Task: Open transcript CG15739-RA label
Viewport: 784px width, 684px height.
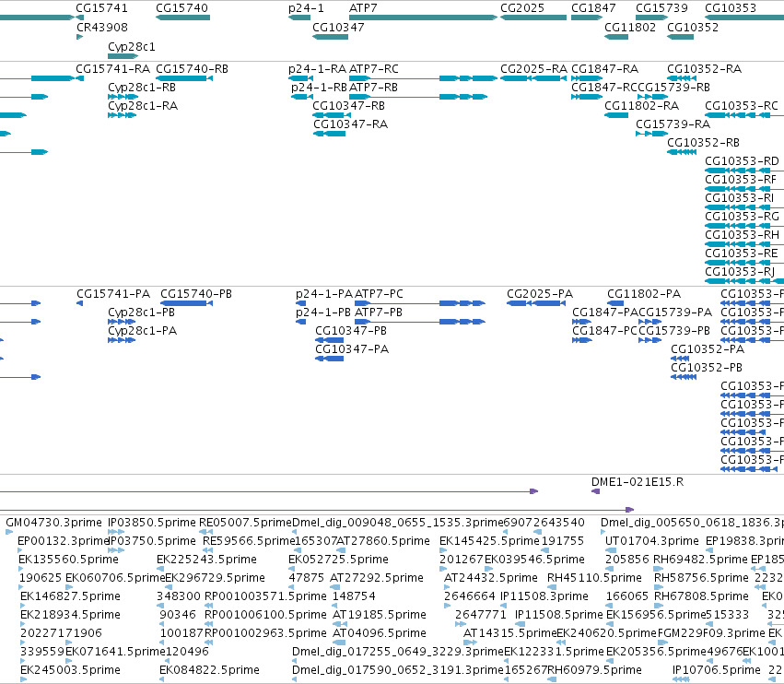Action: [673, 124]
